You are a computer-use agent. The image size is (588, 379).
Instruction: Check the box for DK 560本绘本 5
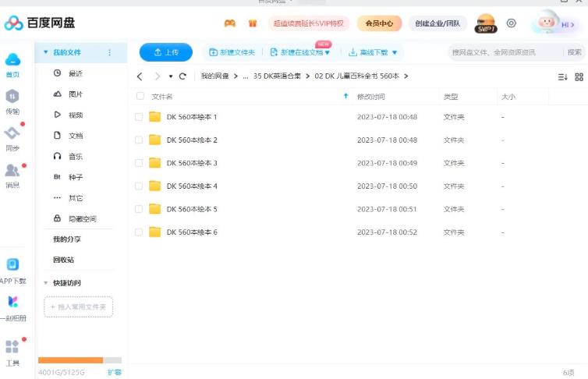tap(139, 209)
